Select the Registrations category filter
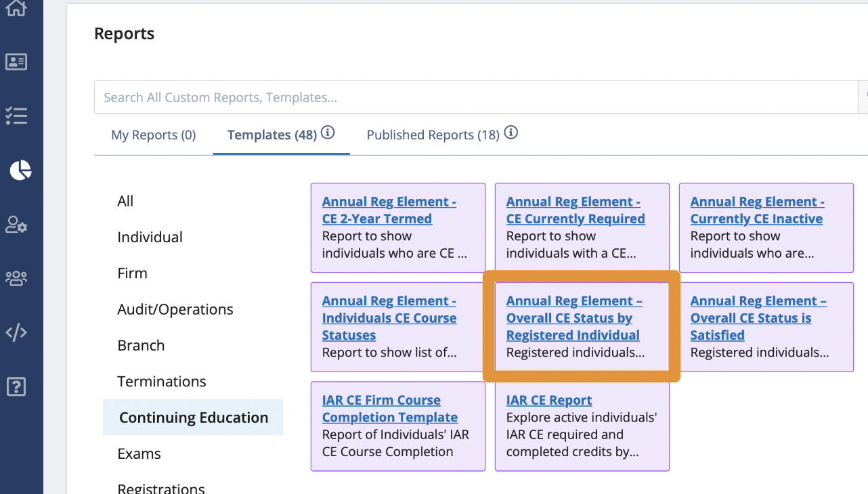Image resolution: width=868 pixels, height=494 pixels. pos(161,488)
